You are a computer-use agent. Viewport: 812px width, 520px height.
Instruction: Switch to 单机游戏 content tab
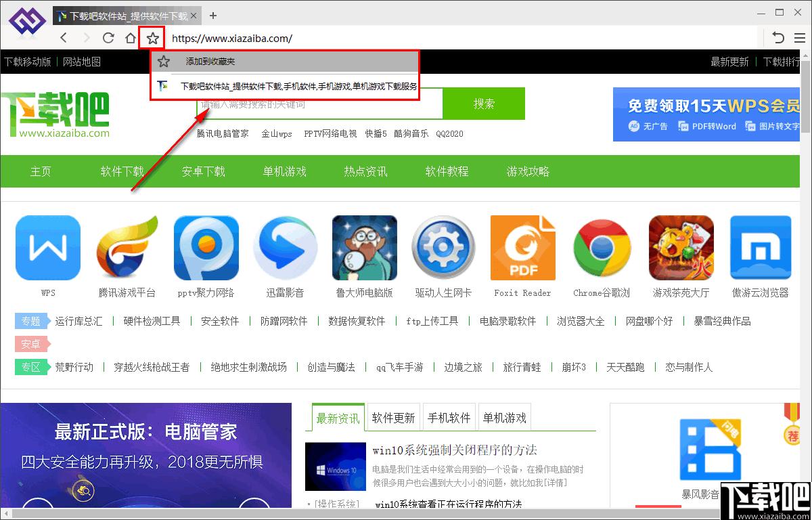pyautogui.click(x=504, y=418)
